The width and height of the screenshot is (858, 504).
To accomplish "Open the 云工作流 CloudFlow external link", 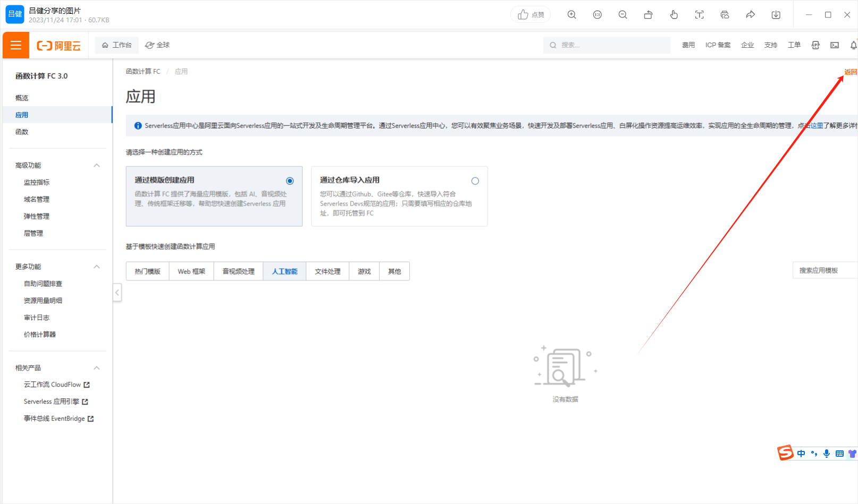I will 57,385.
